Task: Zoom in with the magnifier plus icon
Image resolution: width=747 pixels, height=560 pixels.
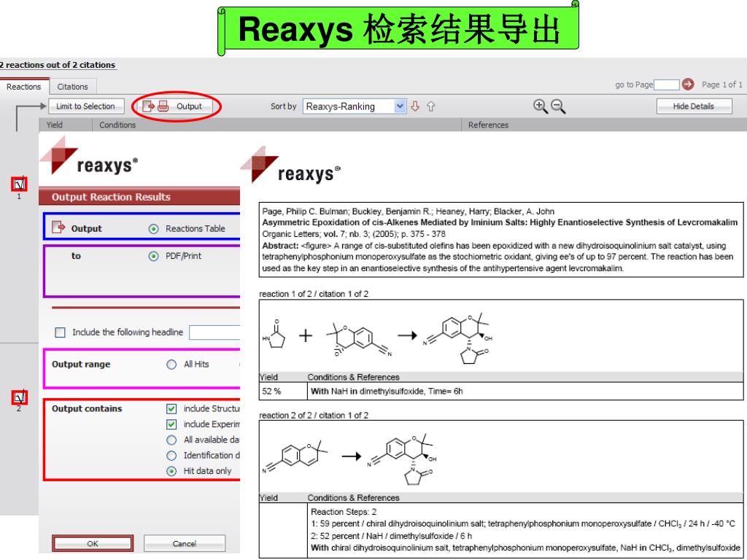Action: pos(541,106)
